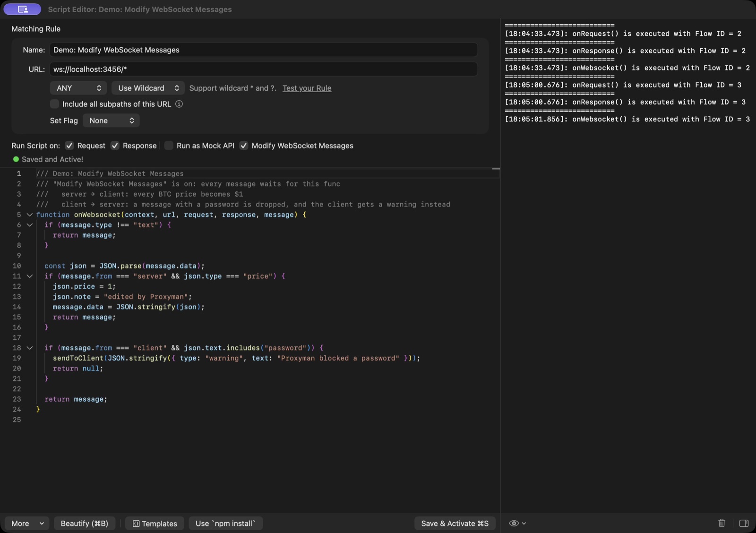Enable Run as Mock API checkbox
The width and height of the screenshot is (756, 533).
tap(169, 146)
